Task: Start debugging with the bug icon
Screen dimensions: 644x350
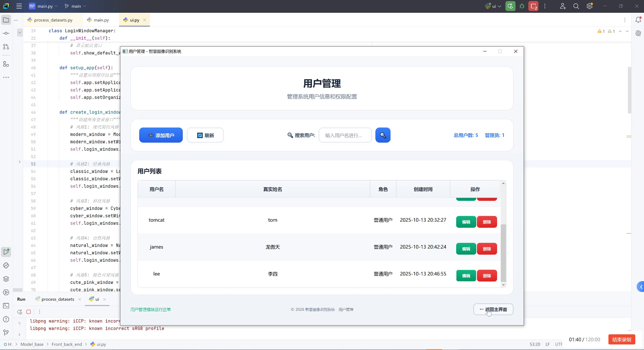Action: [x=522, y=6]
